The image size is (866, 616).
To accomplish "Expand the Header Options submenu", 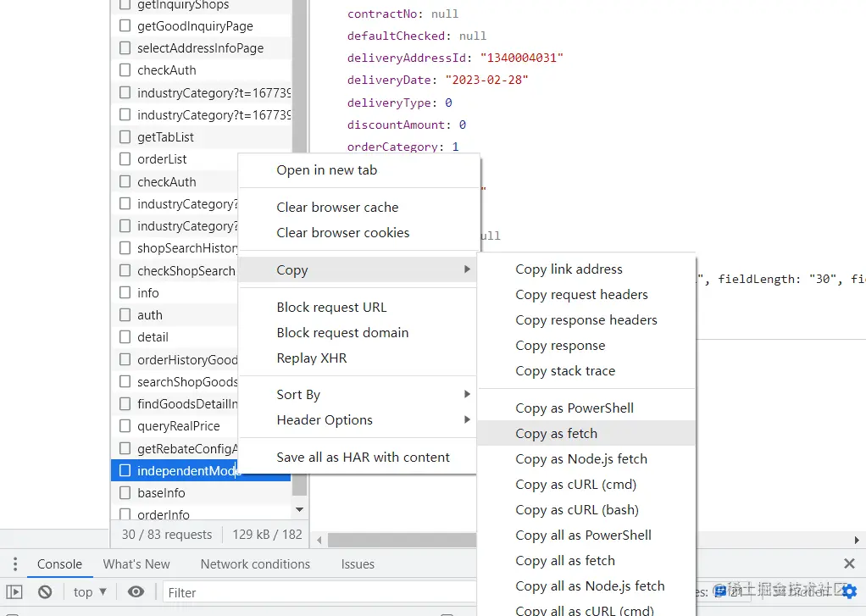I will coord(359,420).
